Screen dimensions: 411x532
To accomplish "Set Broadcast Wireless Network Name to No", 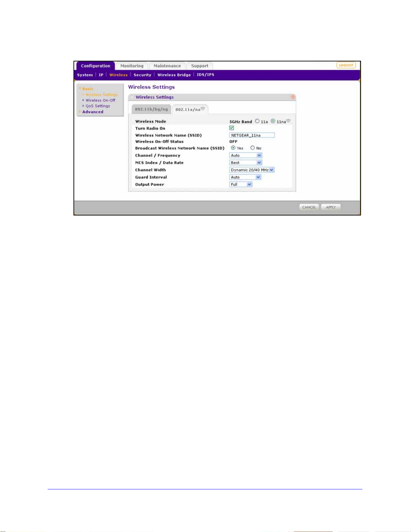I will (253, 148).
